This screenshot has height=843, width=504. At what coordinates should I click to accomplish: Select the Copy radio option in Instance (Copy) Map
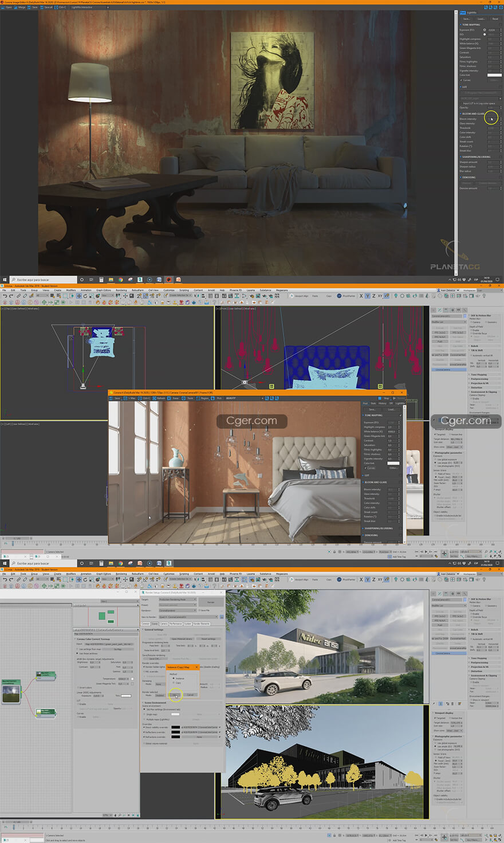pyautogui.click(x=174, y=683)
